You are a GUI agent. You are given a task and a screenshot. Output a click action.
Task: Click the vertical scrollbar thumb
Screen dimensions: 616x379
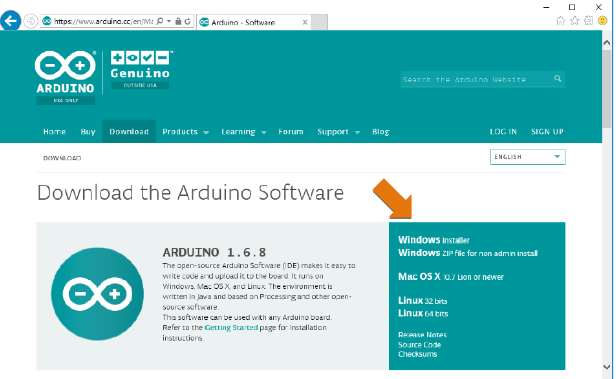607,88
